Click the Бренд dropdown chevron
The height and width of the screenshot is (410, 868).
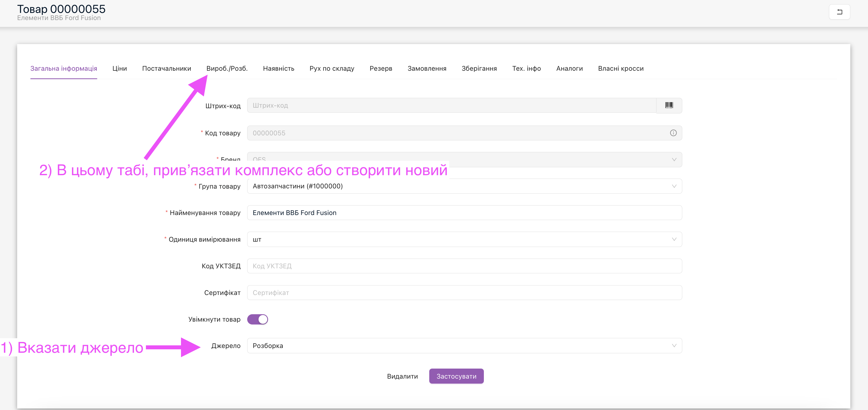674,160
